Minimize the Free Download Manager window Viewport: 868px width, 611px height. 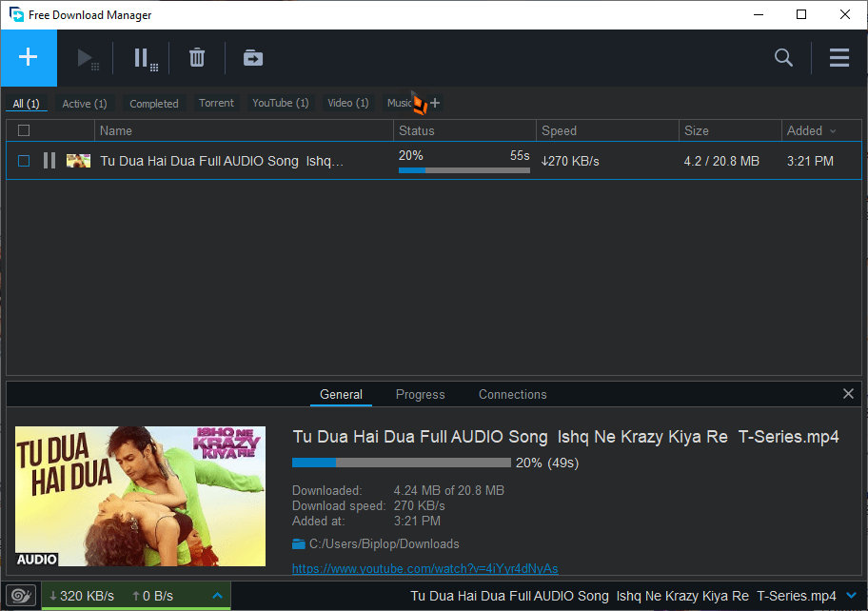tap(759, 14)
